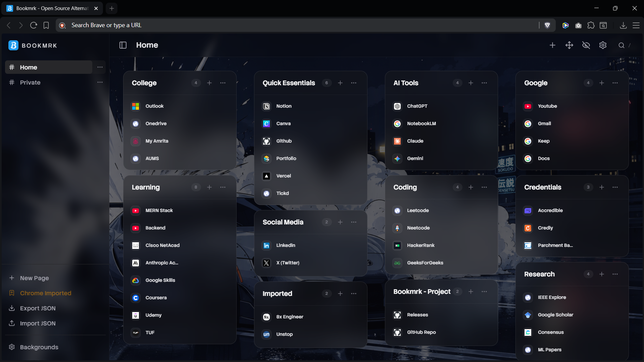Add a bookmark to the Credentials card

(602, 187)
